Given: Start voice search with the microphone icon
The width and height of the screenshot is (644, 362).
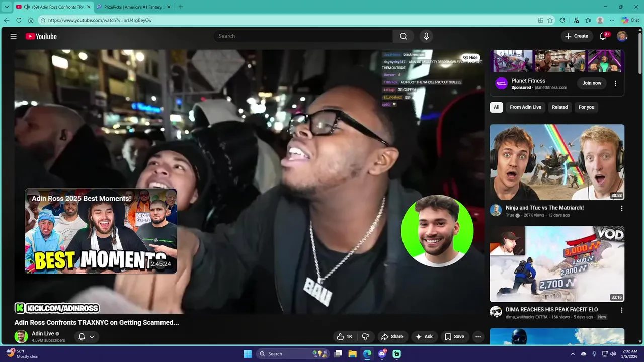Looking at the screenshot, I should [x=426, y=36].
